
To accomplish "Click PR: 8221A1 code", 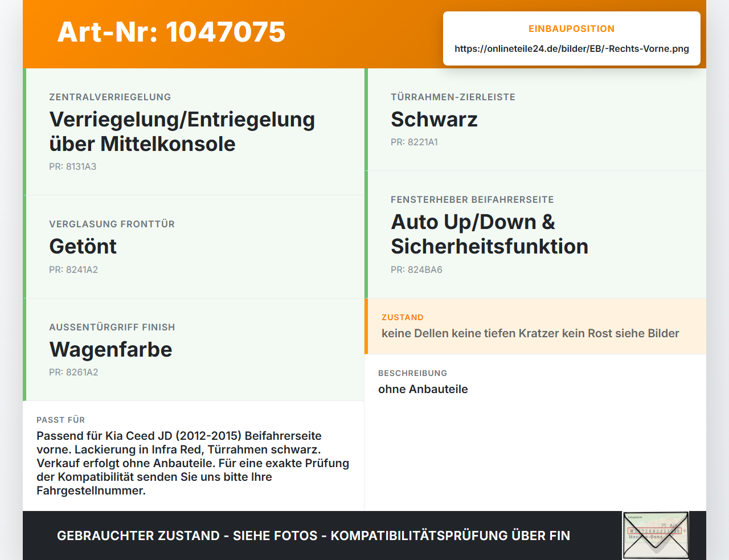I will tap(414, 142).
